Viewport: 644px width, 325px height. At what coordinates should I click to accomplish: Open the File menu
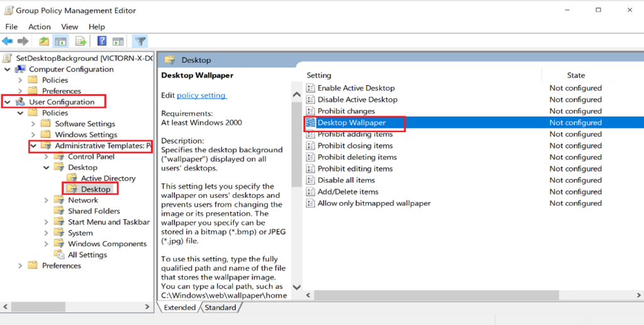pyautogui.click(x=11, y=26)
